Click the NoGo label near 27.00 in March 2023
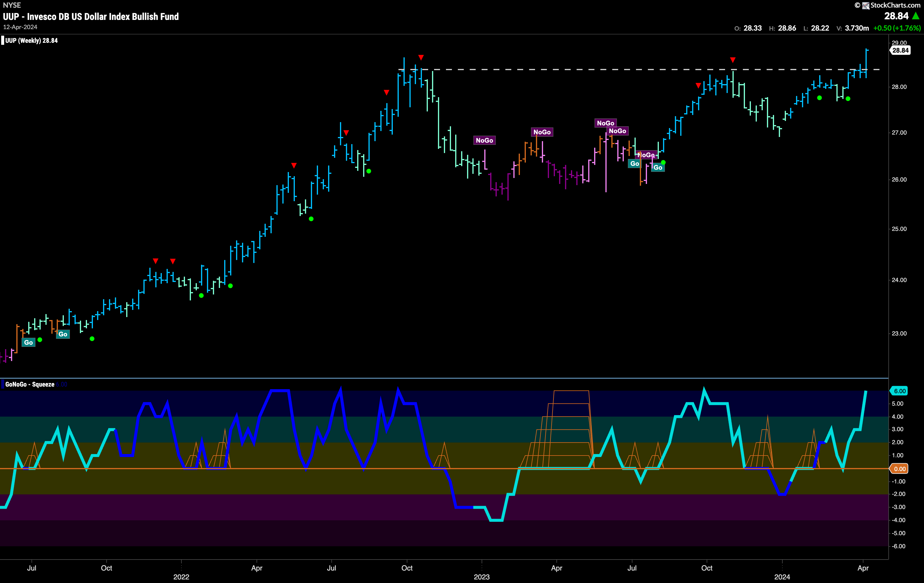Image resolution: width=924 pixels, height=583 pixels. (542, 132)
